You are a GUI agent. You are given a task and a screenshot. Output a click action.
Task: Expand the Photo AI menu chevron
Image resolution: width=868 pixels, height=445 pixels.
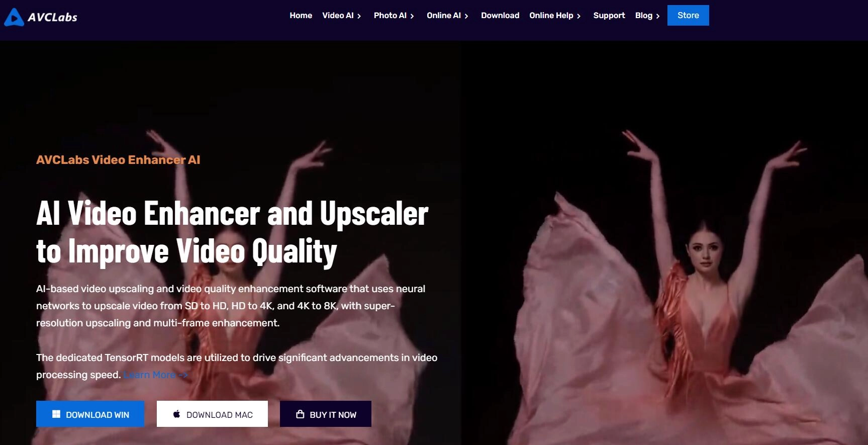click(x=412, y=16)
